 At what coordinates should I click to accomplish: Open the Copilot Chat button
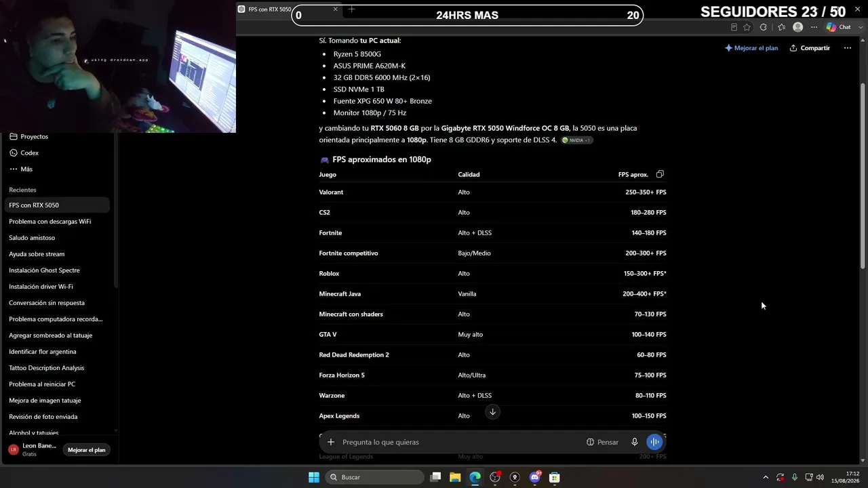click(838, 27)
